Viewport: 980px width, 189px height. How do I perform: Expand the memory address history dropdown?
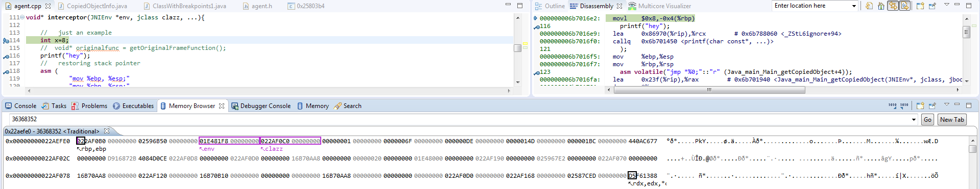914,120
